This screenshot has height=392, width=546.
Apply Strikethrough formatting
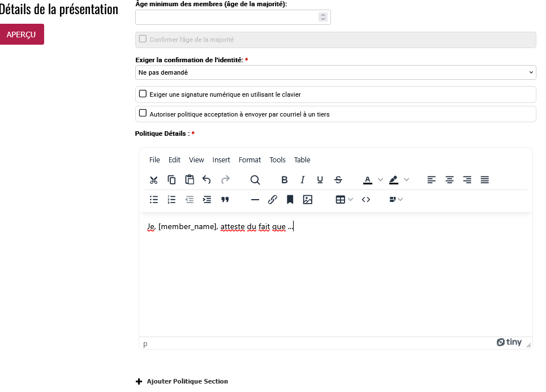click(338, 180)
